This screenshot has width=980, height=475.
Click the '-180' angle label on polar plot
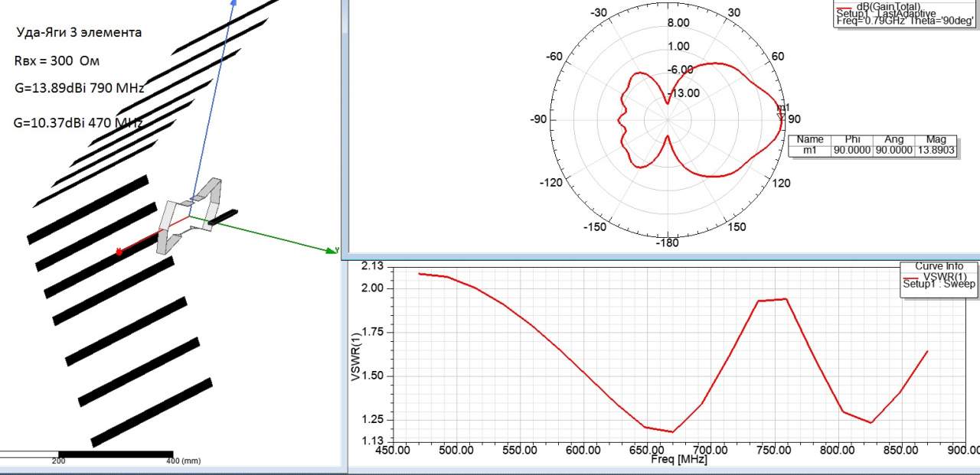(667, 243)
